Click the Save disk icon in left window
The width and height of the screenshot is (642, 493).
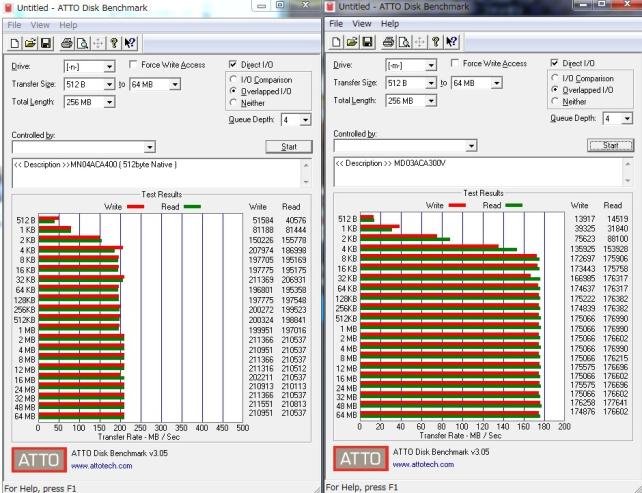[44, 42]
